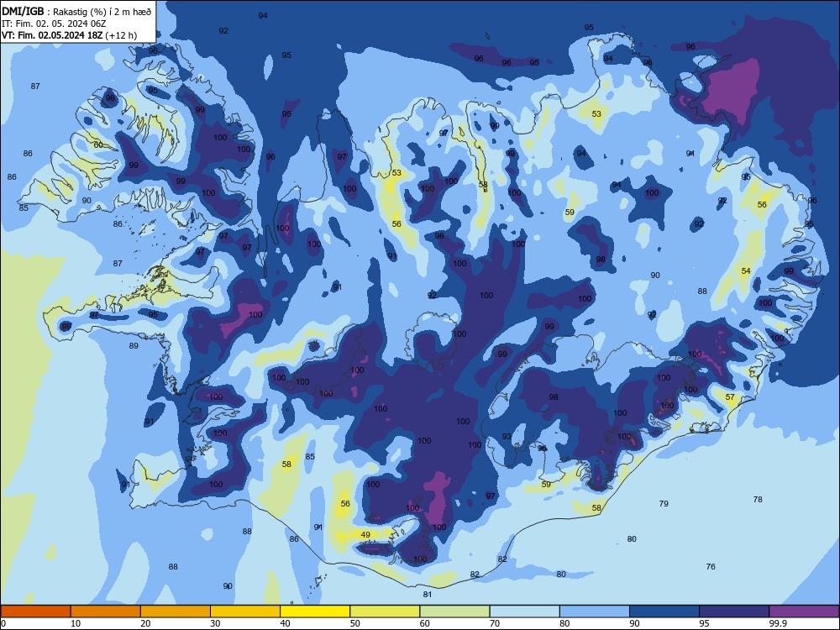840x630 pixels.
Task: Click the humidity value '76' over the sea
Action: tap(711, 566)
